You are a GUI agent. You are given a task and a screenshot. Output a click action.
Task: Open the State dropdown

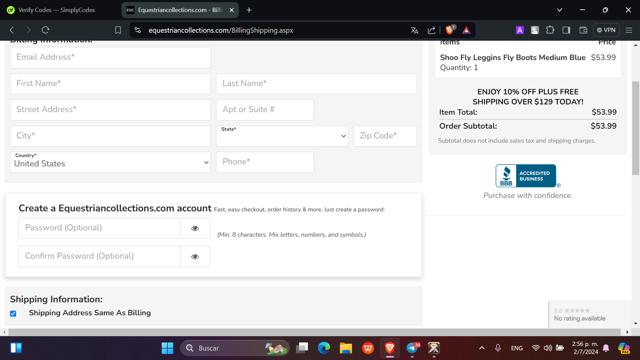[x=282, y=136]
